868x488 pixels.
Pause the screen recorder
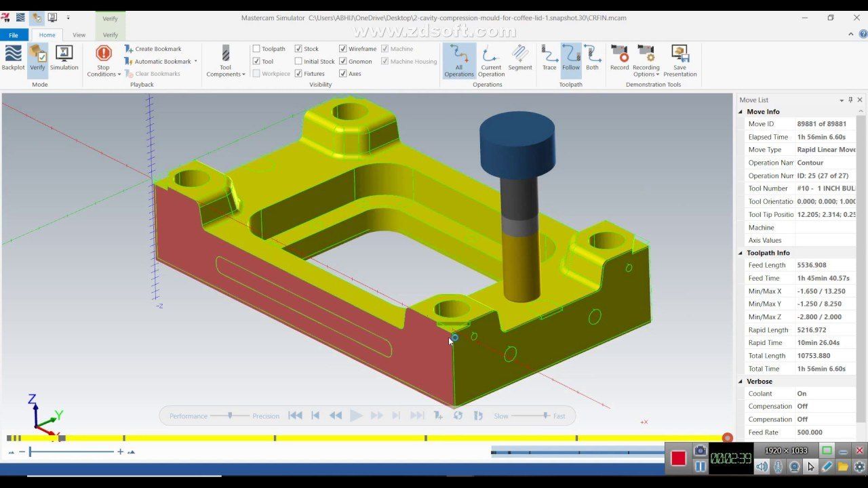[x=700, y=466]
